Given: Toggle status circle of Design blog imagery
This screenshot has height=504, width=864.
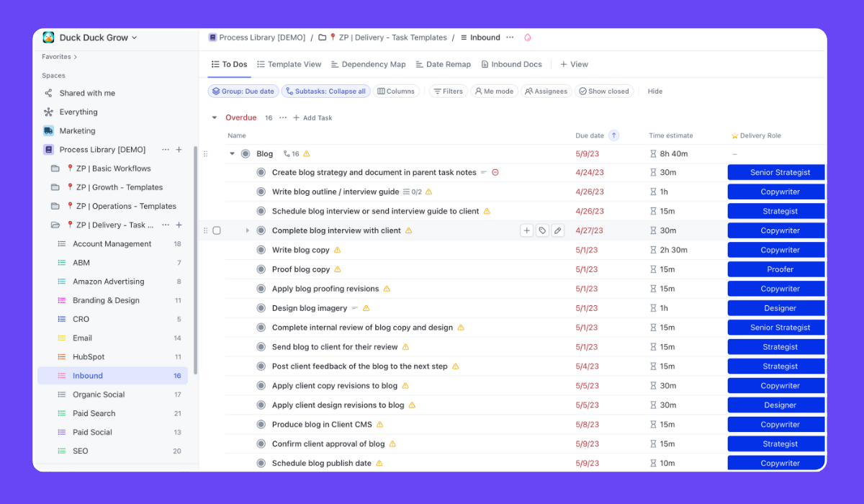Looking at the screenshot, I should pyautogui.click(x=261, y=308).
